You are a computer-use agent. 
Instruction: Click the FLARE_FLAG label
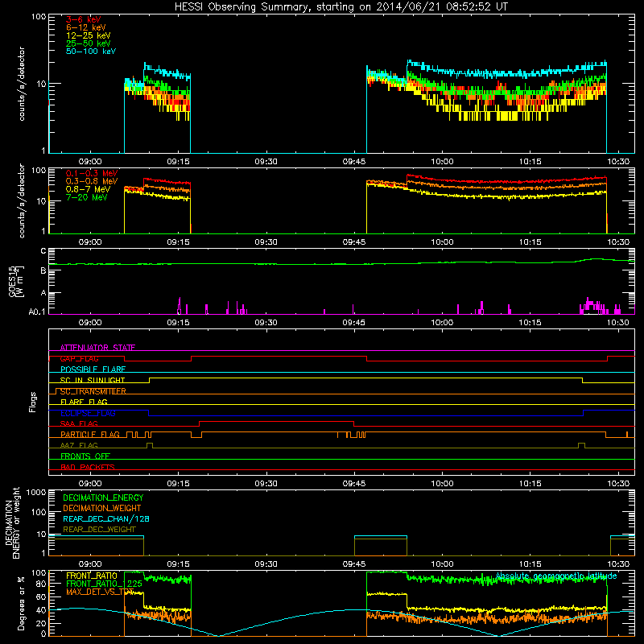pyautogui.click(x=84, y=402)
